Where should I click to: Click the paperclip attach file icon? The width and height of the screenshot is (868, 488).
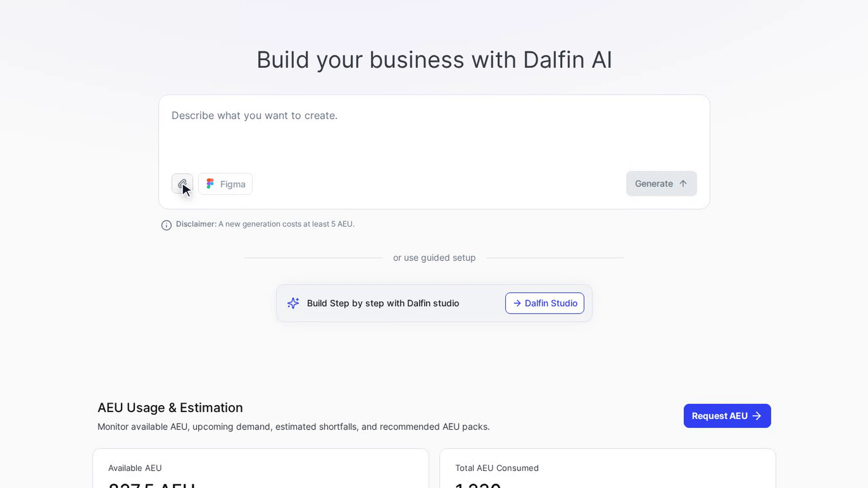pos(182,184)
